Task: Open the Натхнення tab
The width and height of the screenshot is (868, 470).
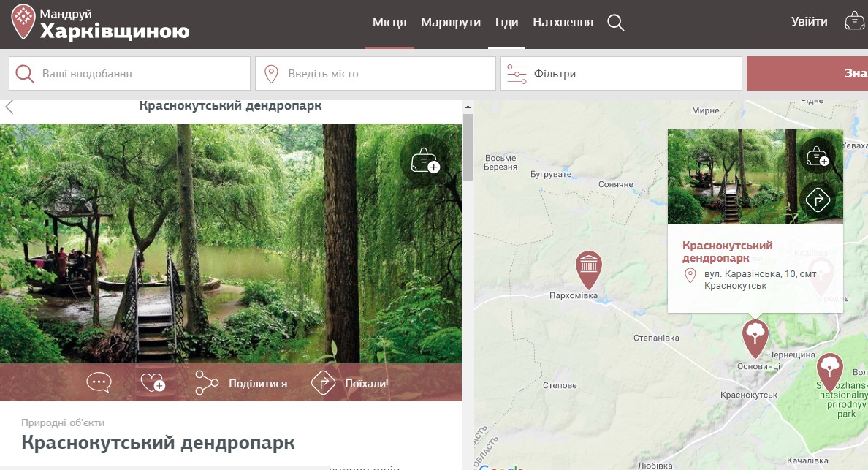Action: pos(563,22)
